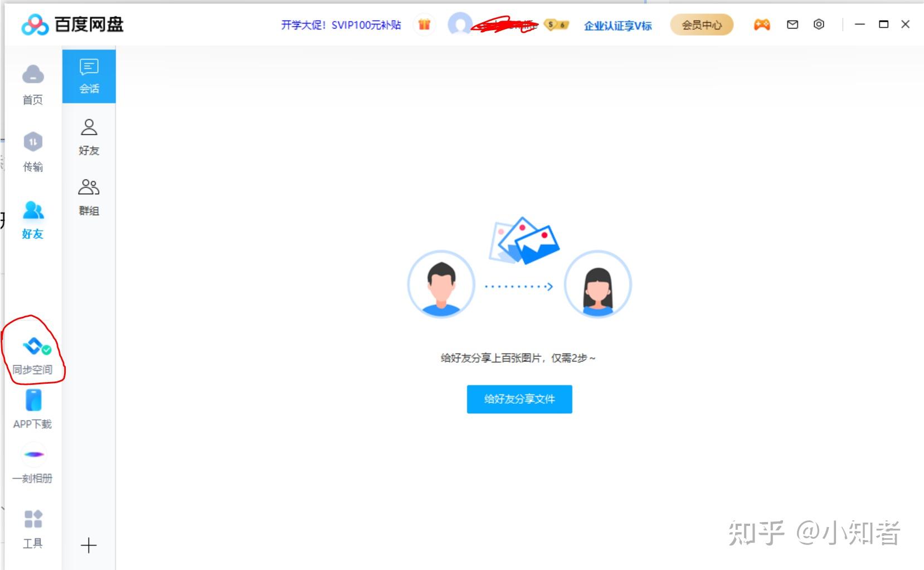924x570 pixels.
Task: Switch to the 会话 conversations tab
Action: click(89, 76)
